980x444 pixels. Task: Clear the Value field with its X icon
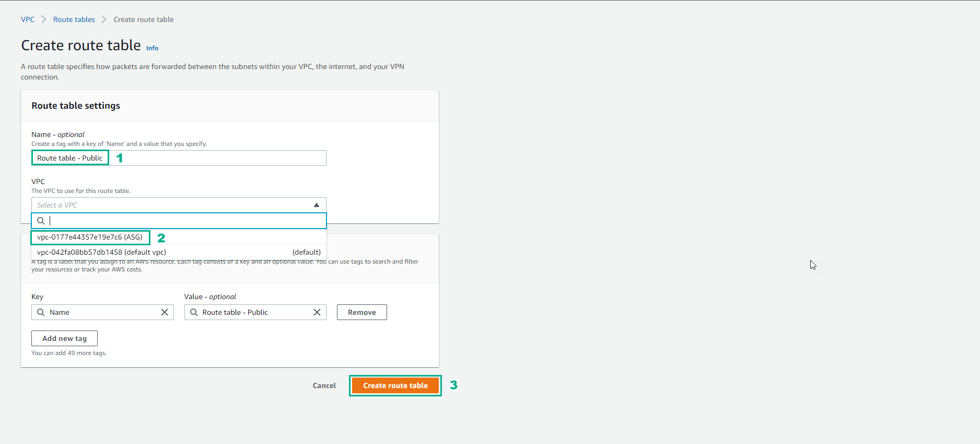pos(317,312)
